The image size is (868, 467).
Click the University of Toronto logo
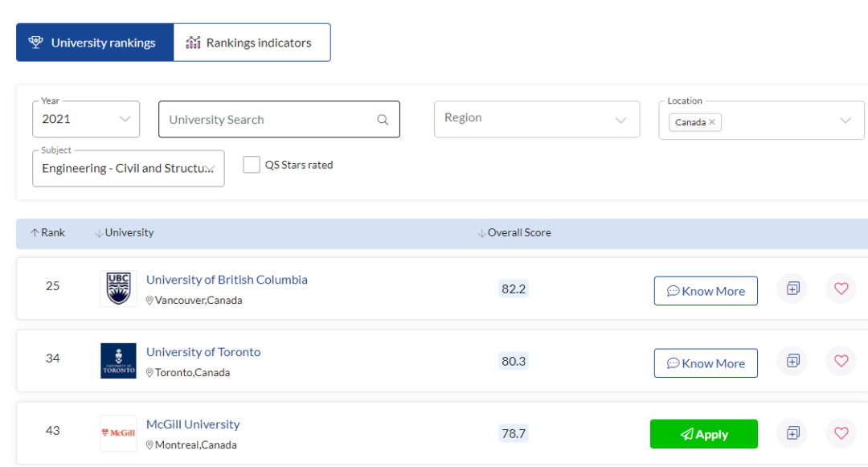coord(118,361)
